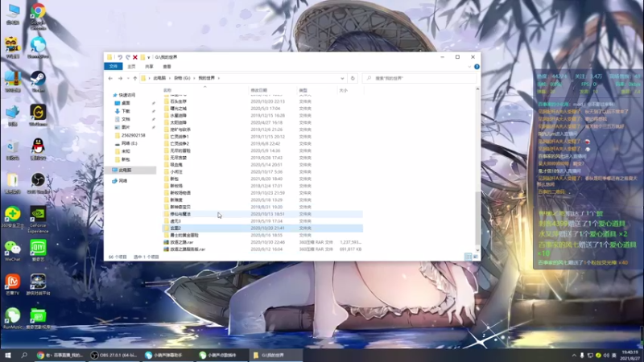Select 桌面 in the navigation pane
Screen dimensions: 644x362
point(126,103)
